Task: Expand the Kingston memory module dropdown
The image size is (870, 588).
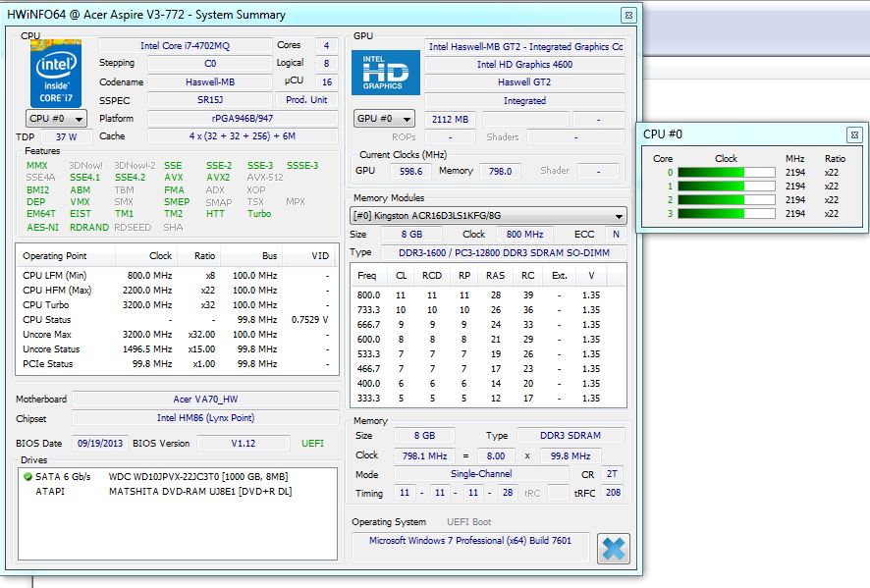Action: point(488,215)
